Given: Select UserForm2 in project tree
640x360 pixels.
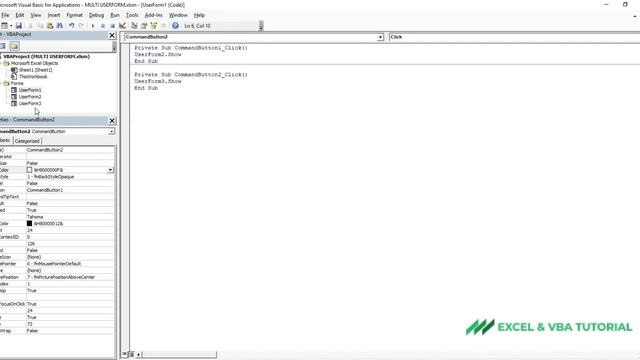Looking at the screenshot, I should click(x=30, y=97).
